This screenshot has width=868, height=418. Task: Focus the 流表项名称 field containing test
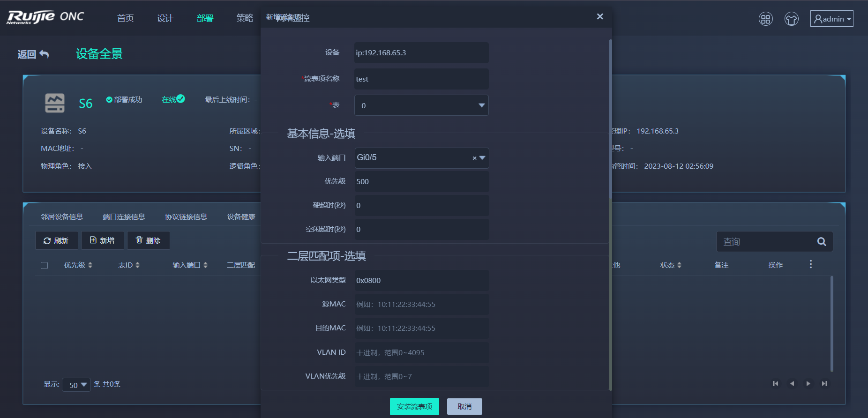[x=421, y=79]
